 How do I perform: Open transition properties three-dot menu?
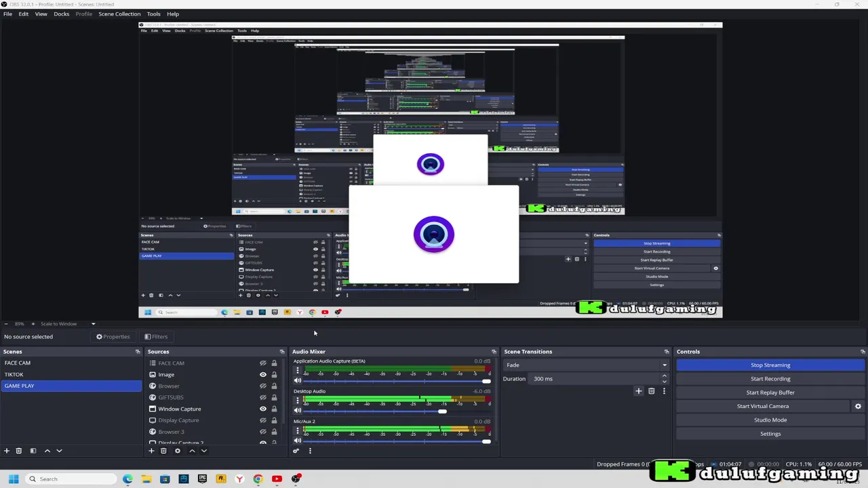pos(664,391)
